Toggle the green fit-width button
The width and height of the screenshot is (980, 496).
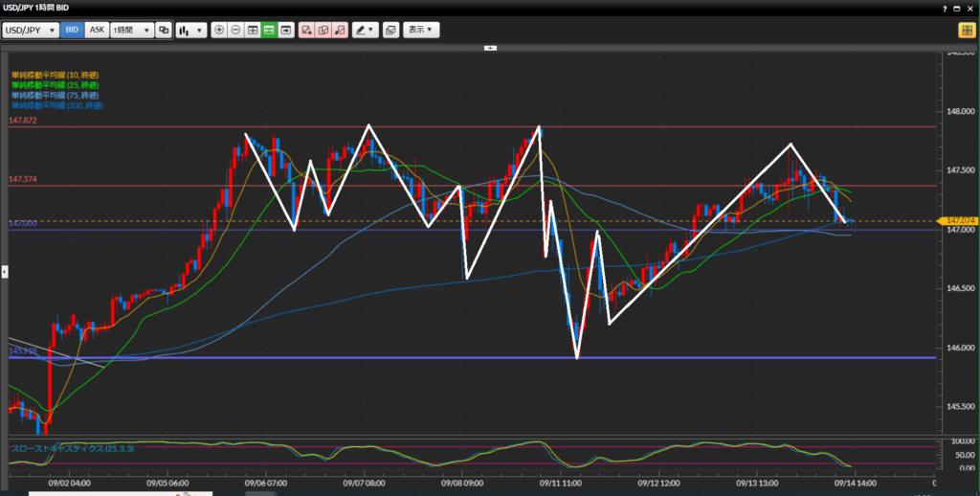point(269,30)
